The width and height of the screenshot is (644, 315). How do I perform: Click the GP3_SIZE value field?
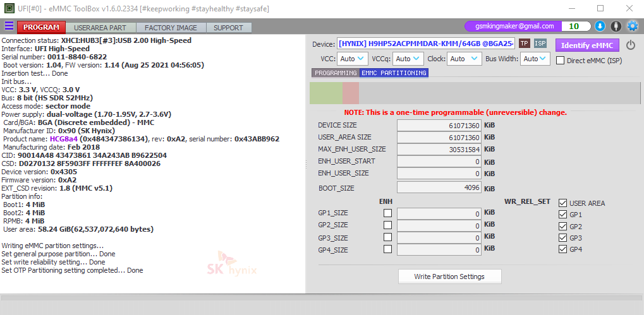(439, 237)
